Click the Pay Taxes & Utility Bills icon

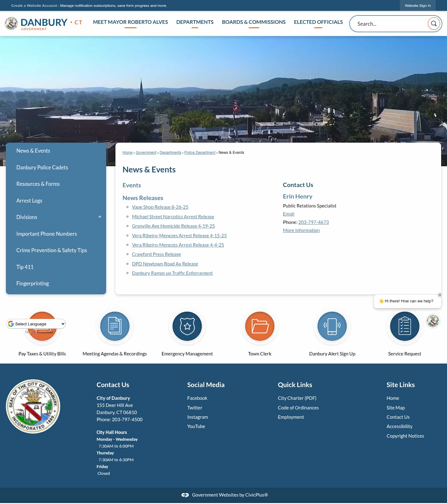click(x=42, y=326)
